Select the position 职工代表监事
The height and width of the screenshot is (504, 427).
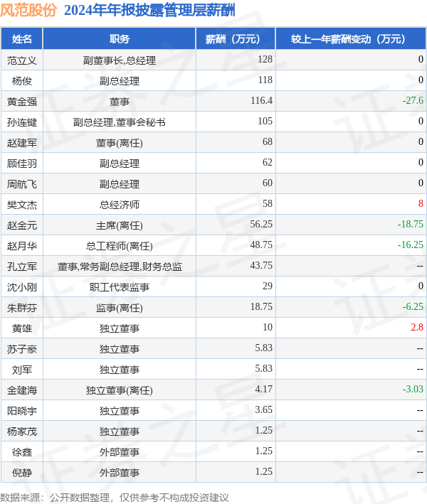click(120, 286)
